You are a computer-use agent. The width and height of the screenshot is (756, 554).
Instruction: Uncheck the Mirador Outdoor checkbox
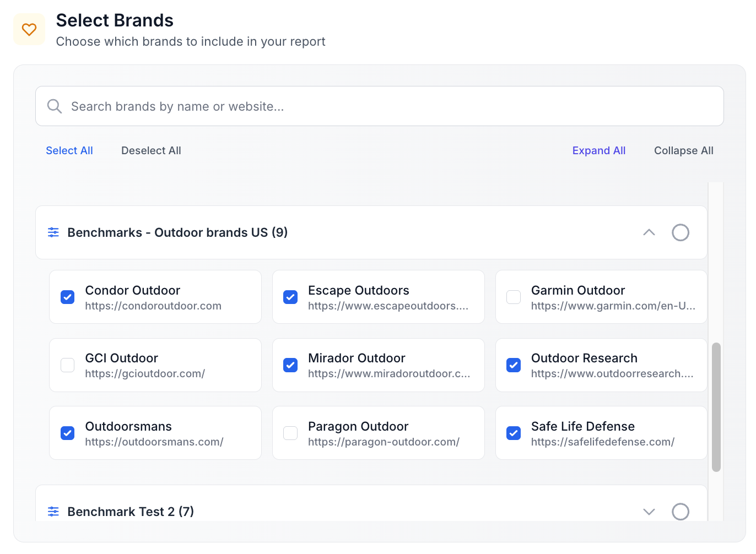coord(290,365)
